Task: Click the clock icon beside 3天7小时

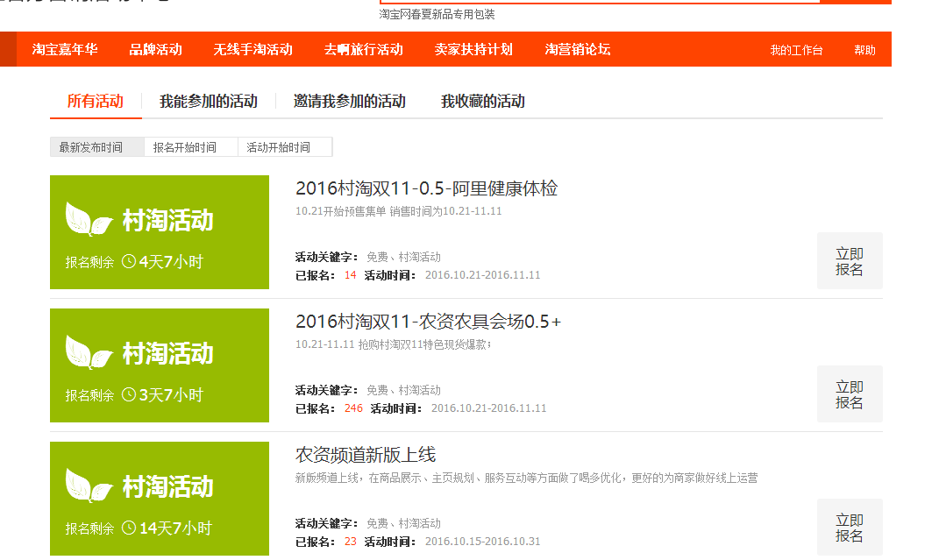Action: (129, 394)
